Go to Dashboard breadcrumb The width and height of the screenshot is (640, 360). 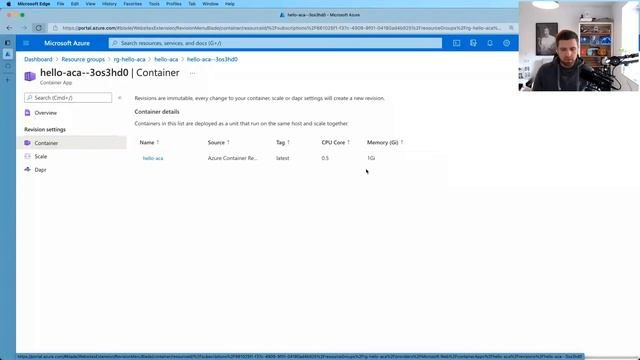38,59
